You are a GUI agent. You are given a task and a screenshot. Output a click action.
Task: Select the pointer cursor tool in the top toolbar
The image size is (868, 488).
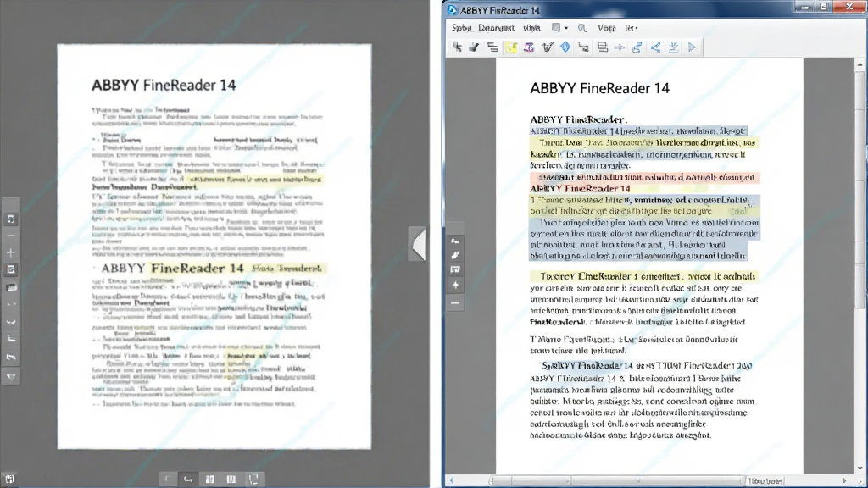pyautogui.click(x=457, y=47)
